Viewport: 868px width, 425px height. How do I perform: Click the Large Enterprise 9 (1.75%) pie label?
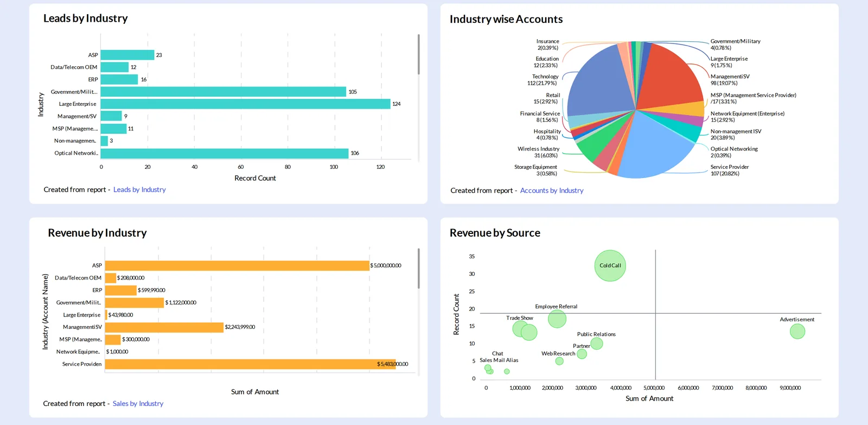click(729, 62)
